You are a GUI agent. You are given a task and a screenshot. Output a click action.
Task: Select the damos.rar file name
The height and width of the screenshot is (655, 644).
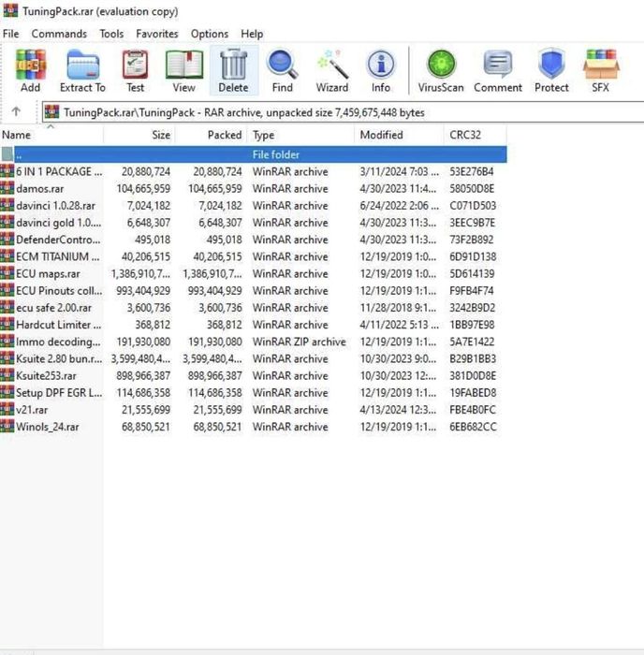click(39, 189)
